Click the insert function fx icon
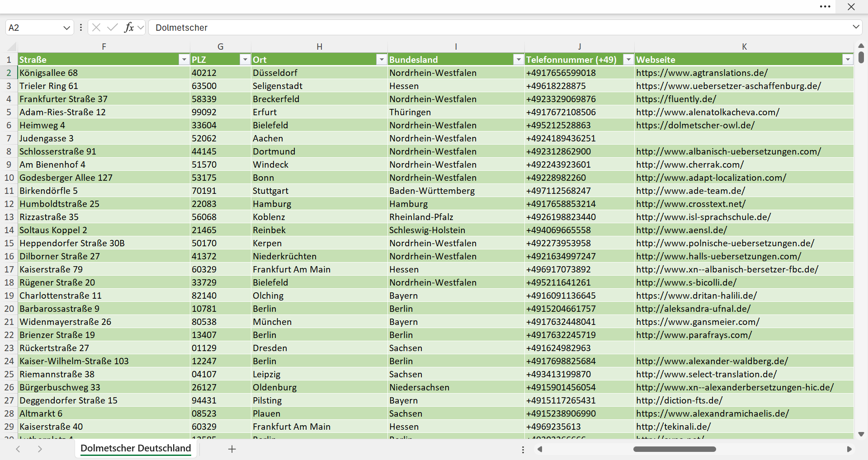Image resolution: width=868 pixels, height=460 pixels. click(x=129, y=28)
